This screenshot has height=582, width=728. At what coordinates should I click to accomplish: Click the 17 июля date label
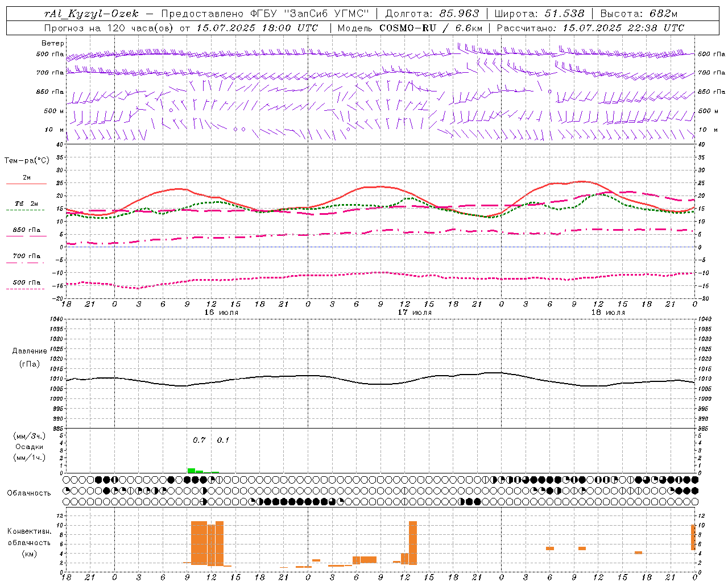415,313
